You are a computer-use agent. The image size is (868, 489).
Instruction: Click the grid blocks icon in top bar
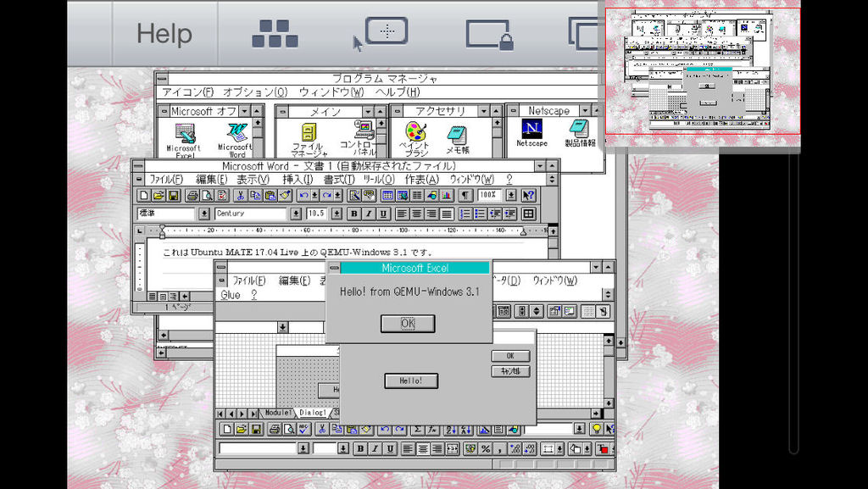(275, 33)
